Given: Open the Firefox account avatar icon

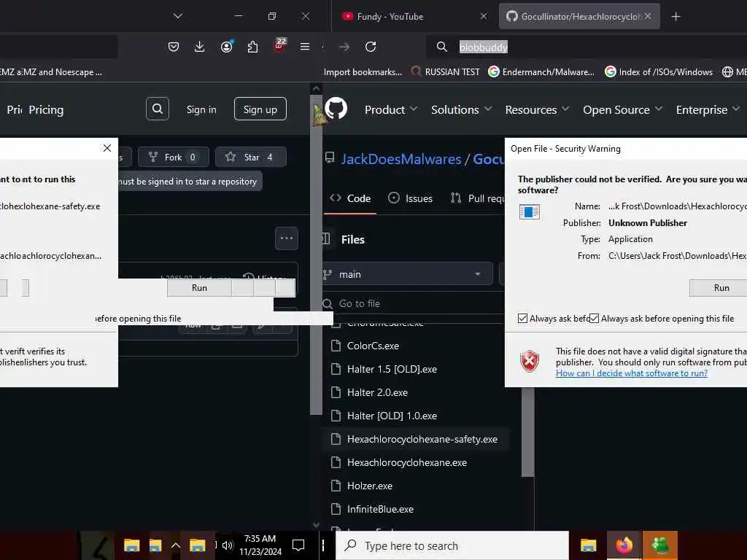Looking at the screenshot, I should (227, 47).
